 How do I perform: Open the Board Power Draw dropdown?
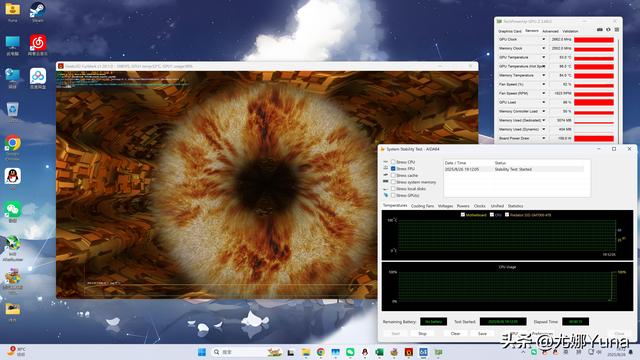(544, 138)
